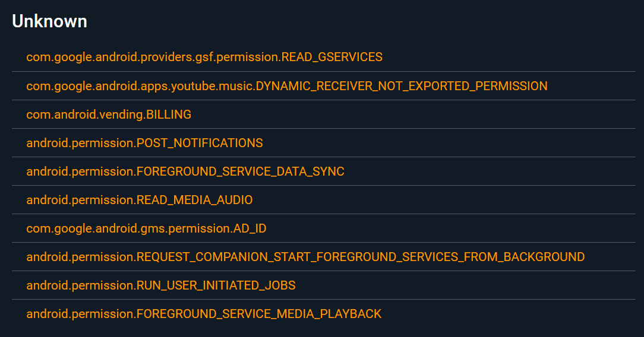Image resolution: width=644 pixels, height=337 pixels.
Task: Click the FOREGROUND_SERVICE_MEDIA_PLAYBACK permission
Action: (204, 314)
